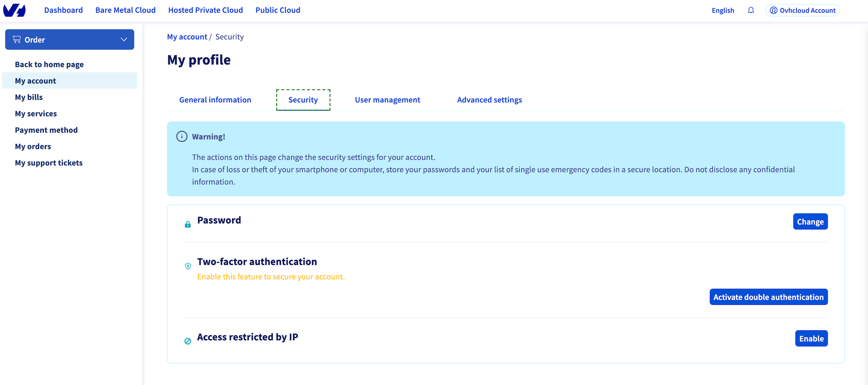Click My account breadcrumb link
Image resolution: width=868 pixels, height=385 pixels.
click(187, 37)
